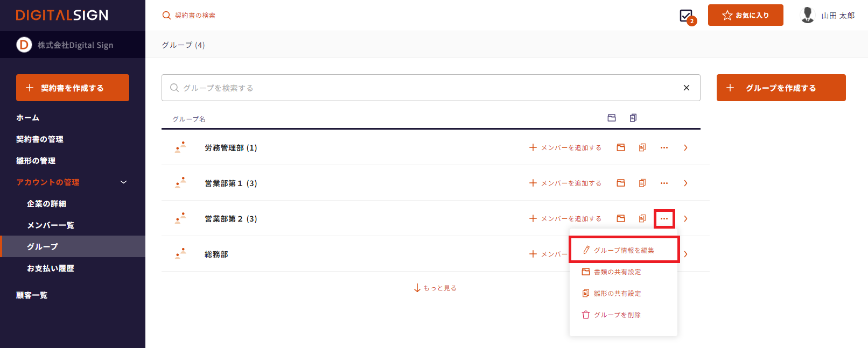
Task: Click document sharing icon for 労務管理部
Action: point(621,147)
